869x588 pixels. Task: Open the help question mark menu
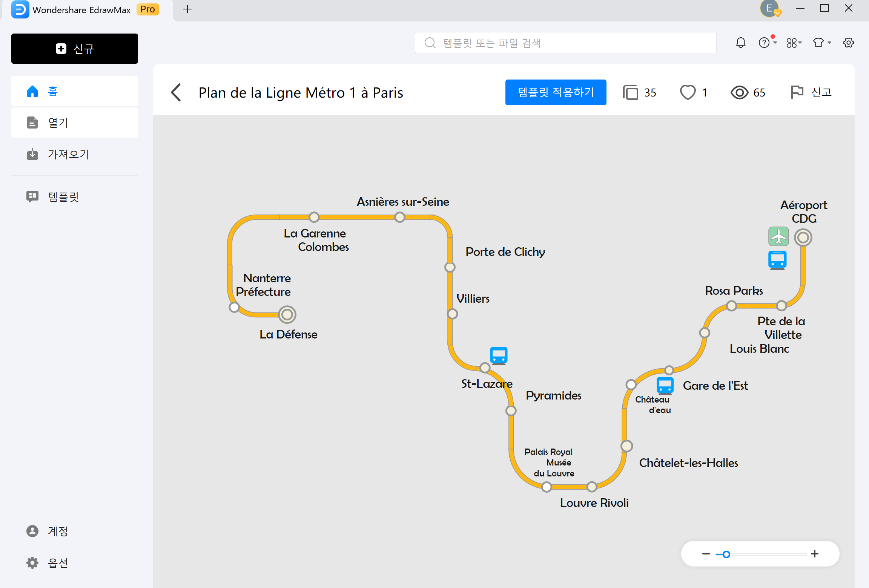coord(765,43)
